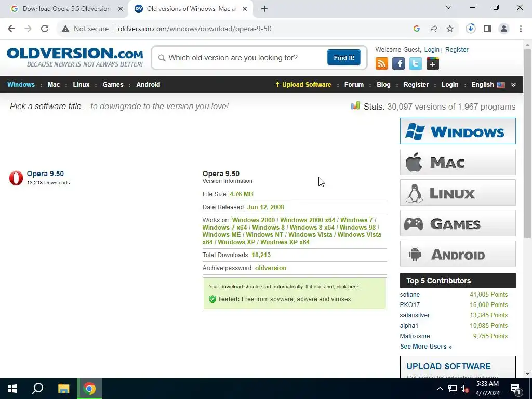Open See More Users link
532x399 pixels.
tap(426, 347)
